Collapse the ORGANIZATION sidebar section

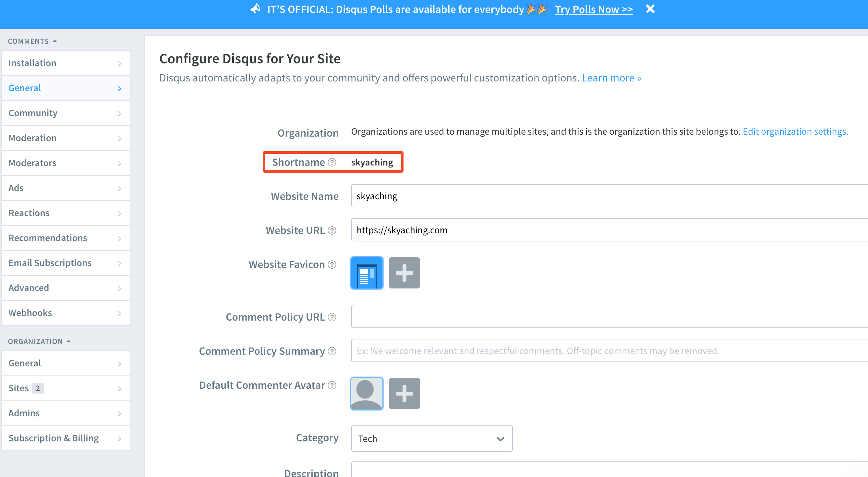coord(40,341)
